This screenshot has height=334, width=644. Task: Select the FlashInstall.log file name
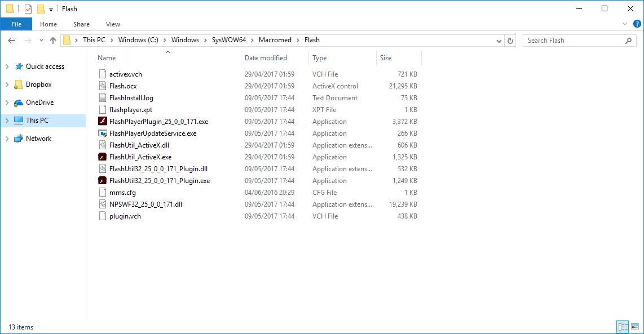point(131,98)
